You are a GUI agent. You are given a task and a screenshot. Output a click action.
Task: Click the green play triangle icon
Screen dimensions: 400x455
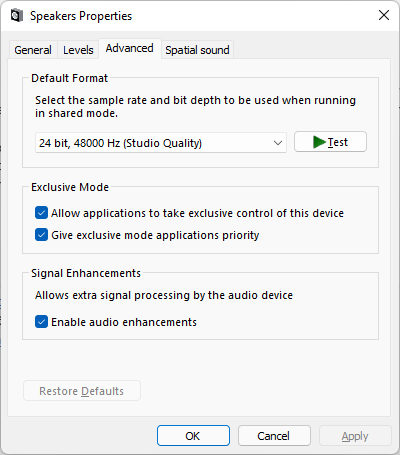(319, 142)
